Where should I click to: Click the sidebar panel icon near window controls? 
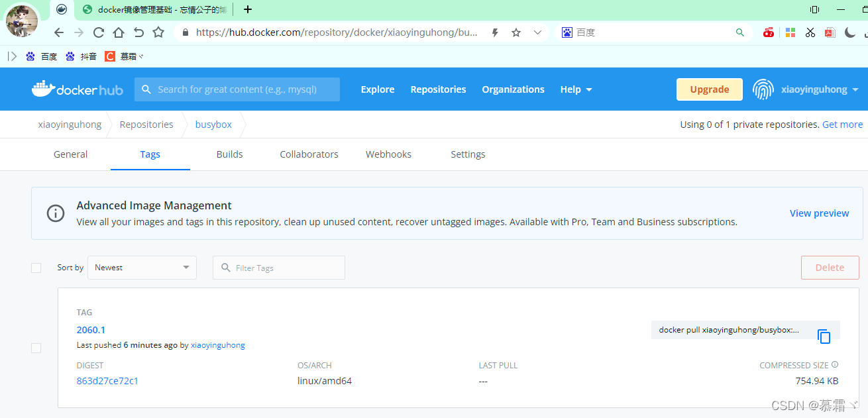click(x=814, y=9)
